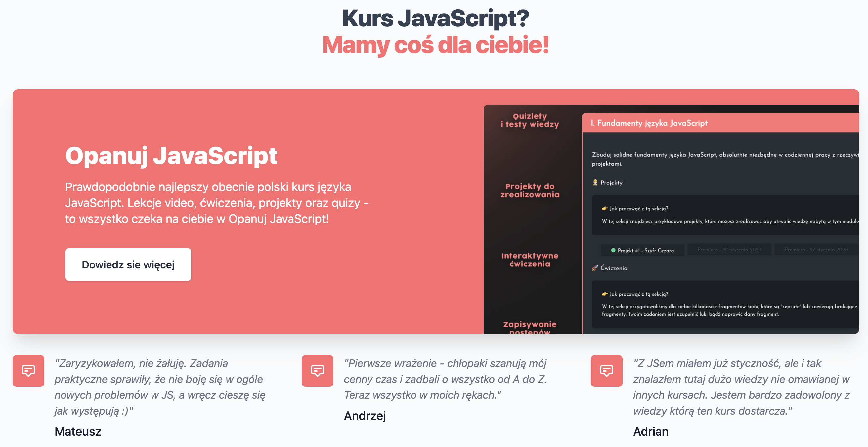
Task: Select "Projekty do zrealizowania" in preview
Action: [x=530, y=191]
